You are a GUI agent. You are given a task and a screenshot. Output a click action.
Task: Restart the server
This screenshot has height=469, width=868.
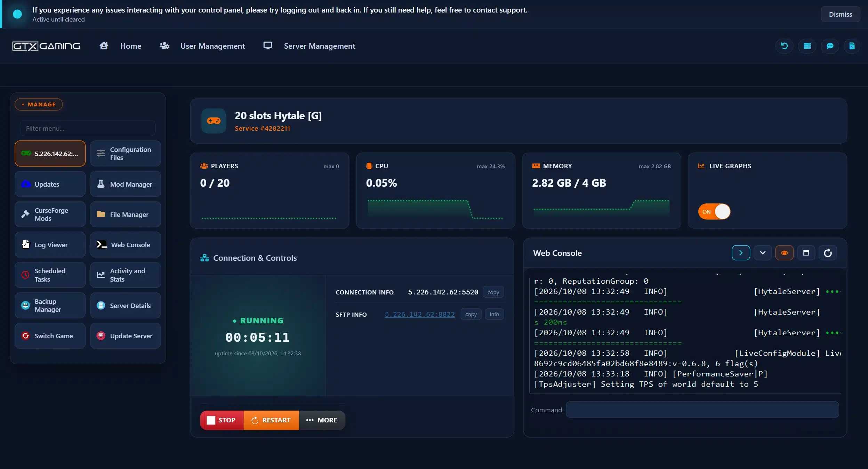(x=271, y=420)
